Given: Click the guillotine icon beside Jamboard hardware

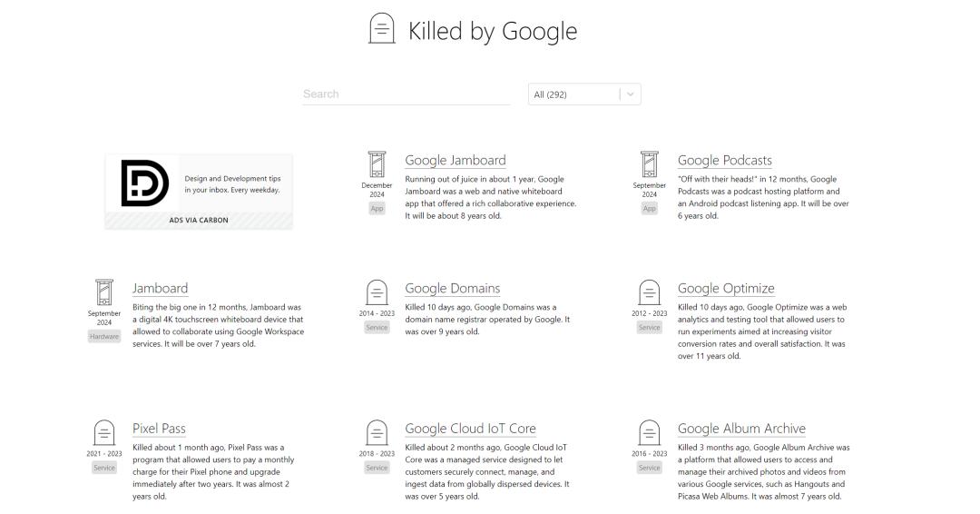Looking at the screenshot, I should point(104,293).
